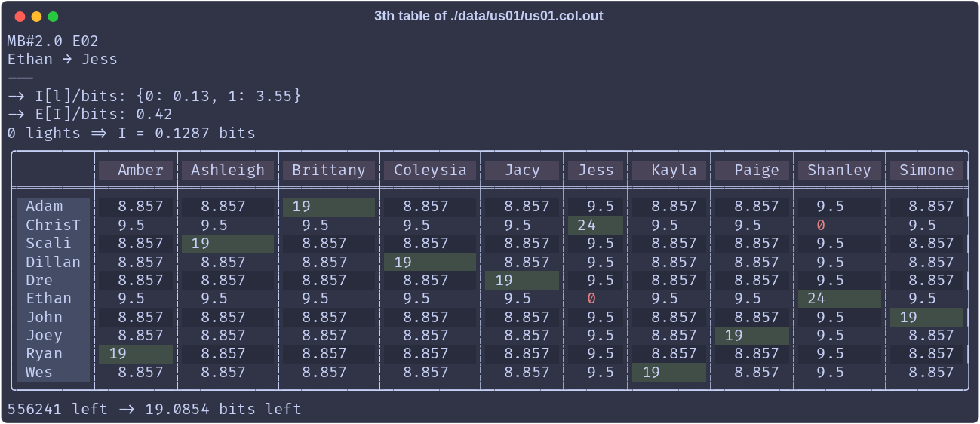Select the ChrisT row label

(x=53, y=225)
